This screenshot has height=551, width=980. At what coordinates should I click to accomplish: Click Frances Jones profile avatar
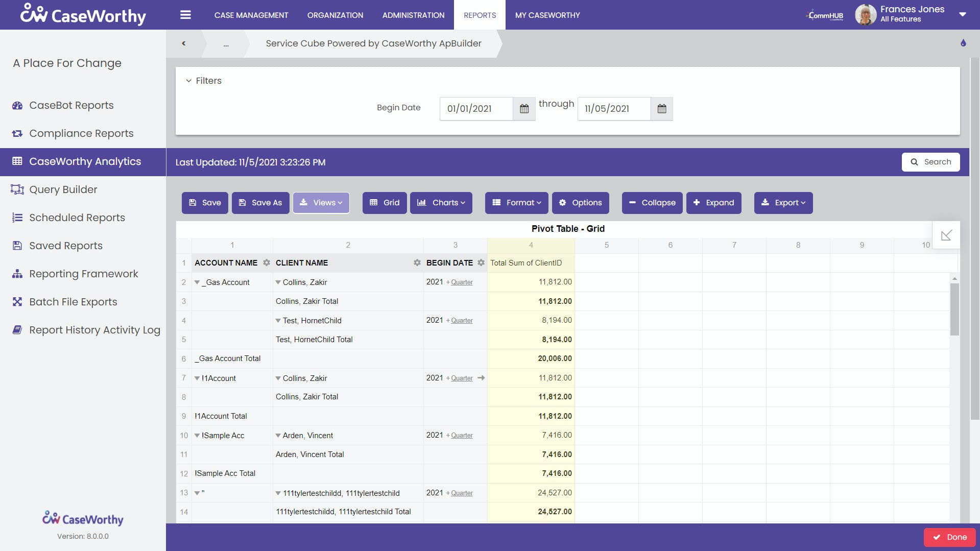(x=866, y=15)
